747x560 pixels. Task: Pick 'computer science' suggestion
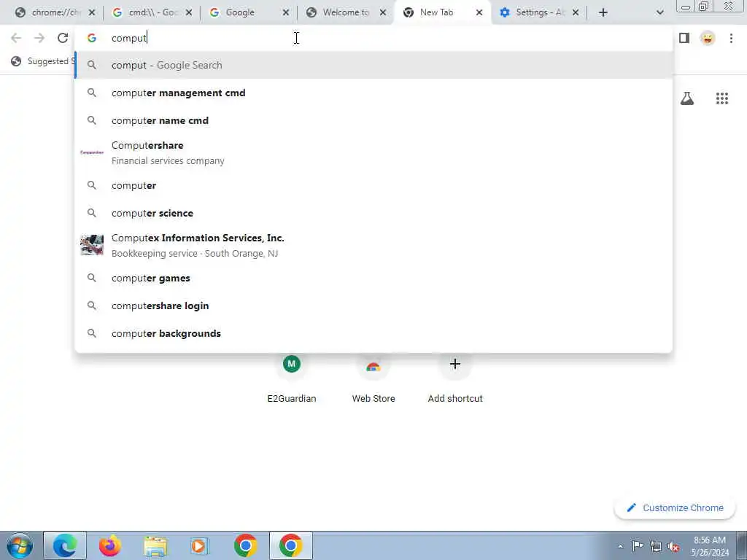[373, 213]
